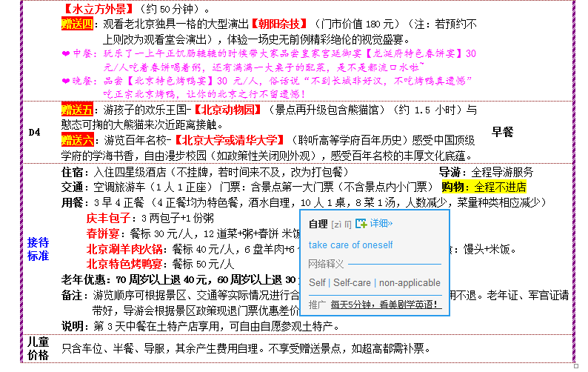The image size is (588, 372).
Task: Click the headword 自理 in the popup
Action: [x=318, y=224]
